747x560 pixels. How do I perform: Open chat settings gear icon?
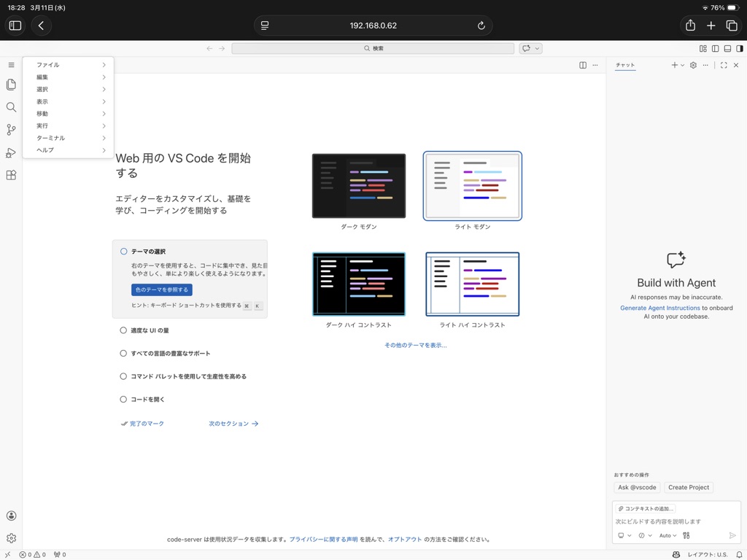tap(693, 65)
